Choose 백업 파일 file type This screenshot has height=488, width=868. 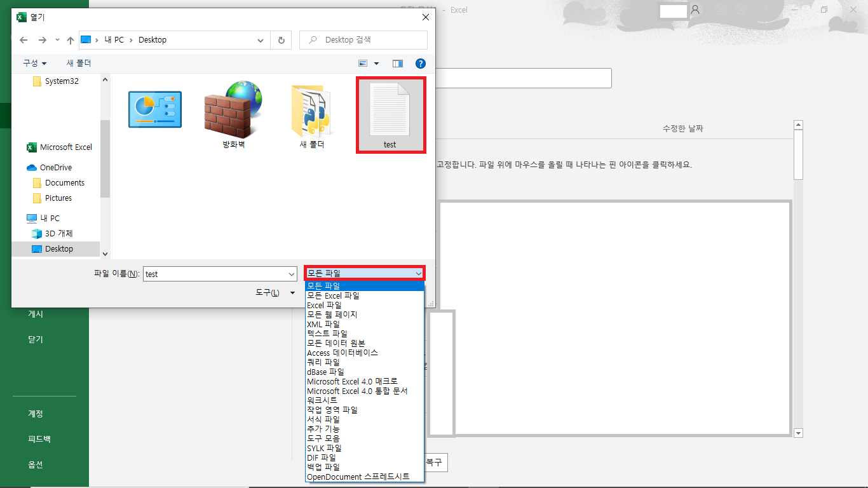tap(364, 467)
